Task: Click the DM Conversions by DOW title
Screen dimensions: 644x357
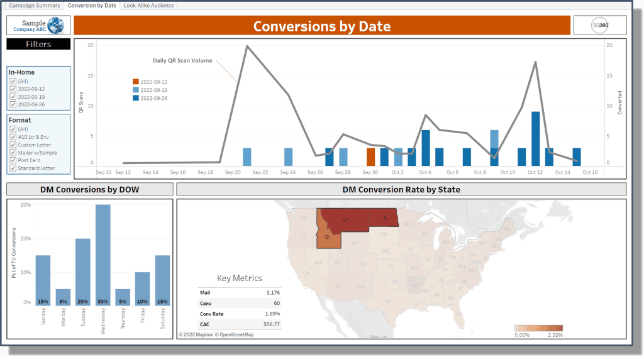Action: click(89, 190)
